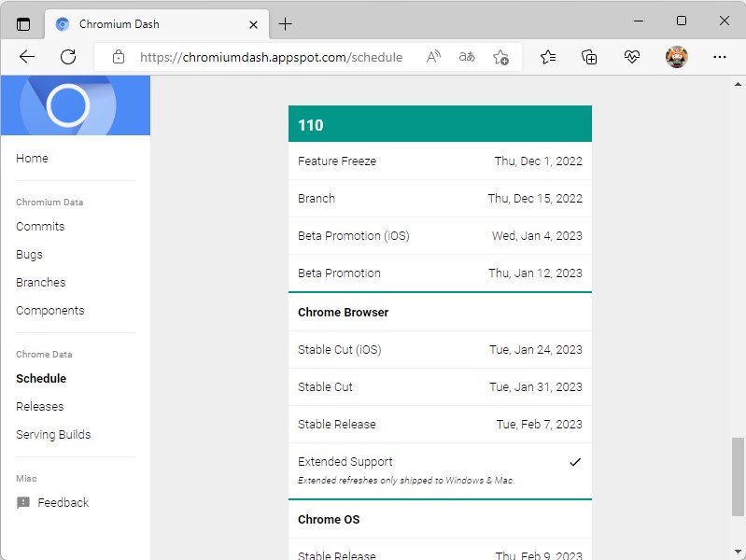The image size is (746, 560).
Task: Click date Tue, Jan 24, 2023
Action: [x=536, y=349]
